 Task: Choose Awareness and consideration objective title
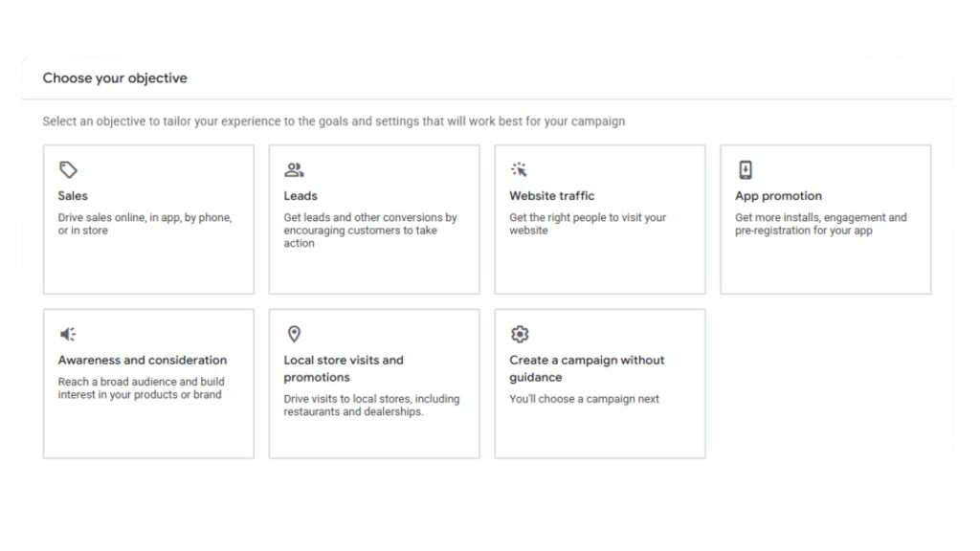(x=143, y=361)
